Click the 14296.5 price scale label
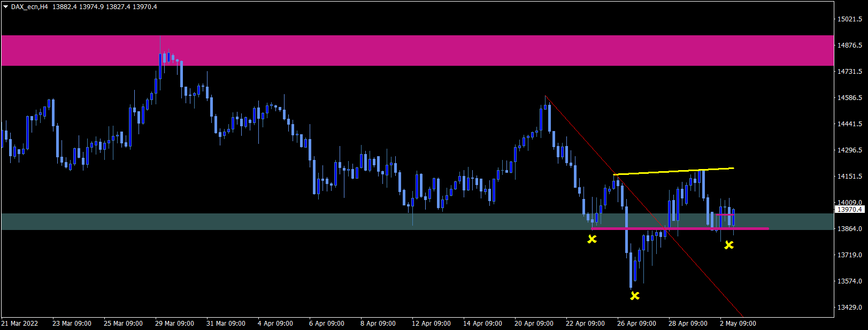The height and width of the screenshot is (330, 868). pos(850,150)
